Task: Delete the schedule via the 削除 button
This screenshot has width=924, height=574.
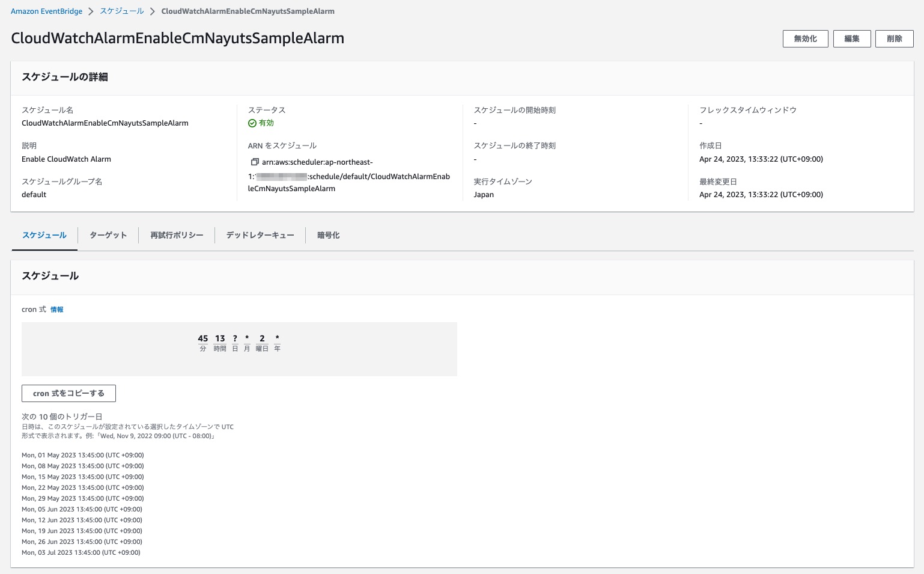Action: click(x=894, y=38)
